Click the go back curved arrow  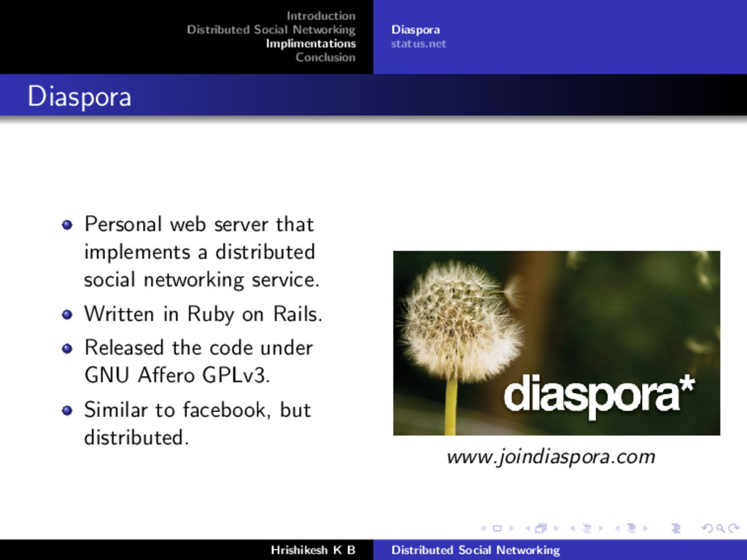pos(708,528)
